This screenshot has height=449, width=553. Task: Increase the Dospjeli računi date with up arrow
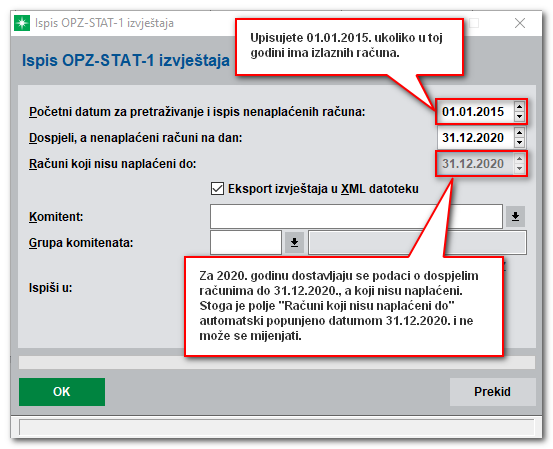519,133
